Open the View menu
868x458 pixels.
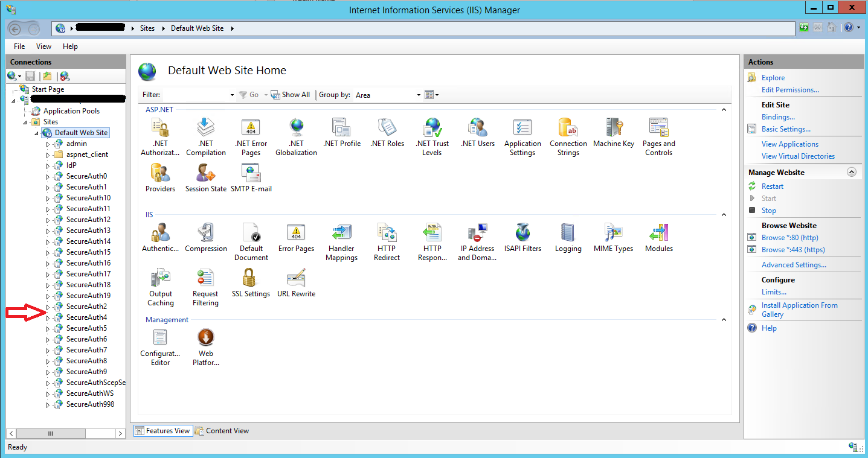[x=43, y=46]
